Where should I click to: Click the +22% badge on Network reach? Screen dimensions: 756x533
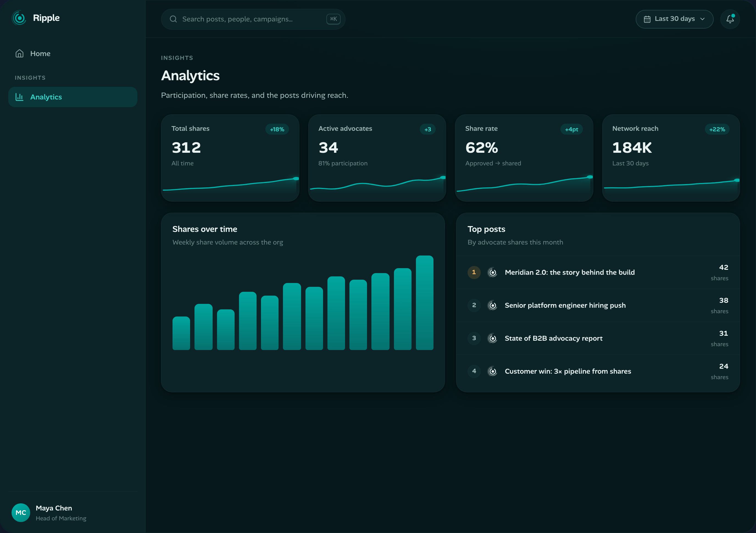click(x=717, y=129)
